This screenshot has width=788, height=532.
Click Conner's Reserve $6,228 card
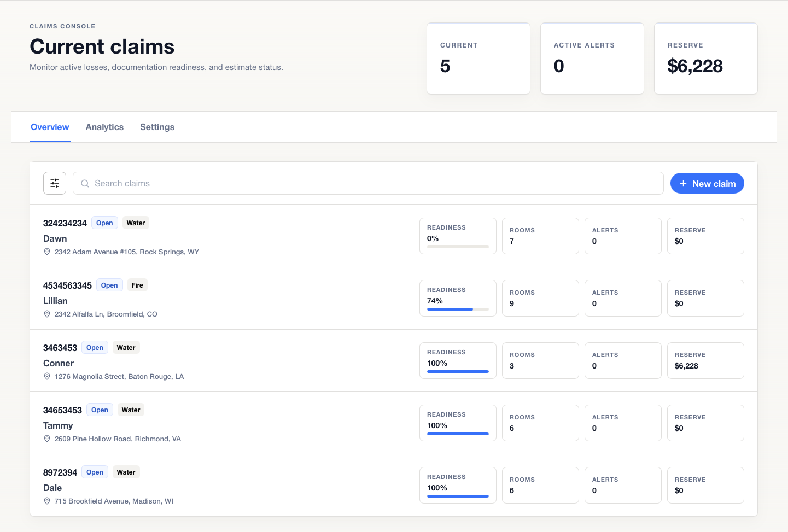point(705,361)
